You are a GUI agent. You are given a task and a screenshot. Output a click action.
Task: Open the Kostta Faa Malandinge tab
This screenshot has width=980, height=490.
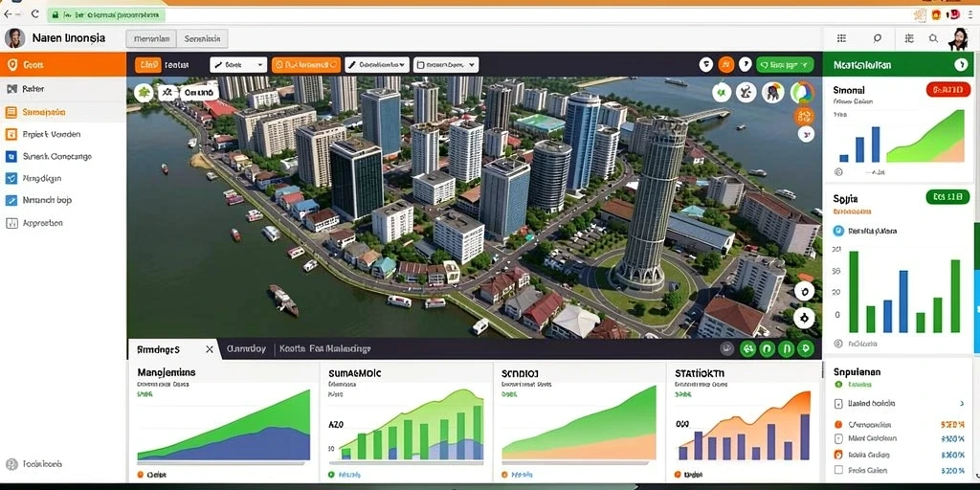(x=325, y=348)
